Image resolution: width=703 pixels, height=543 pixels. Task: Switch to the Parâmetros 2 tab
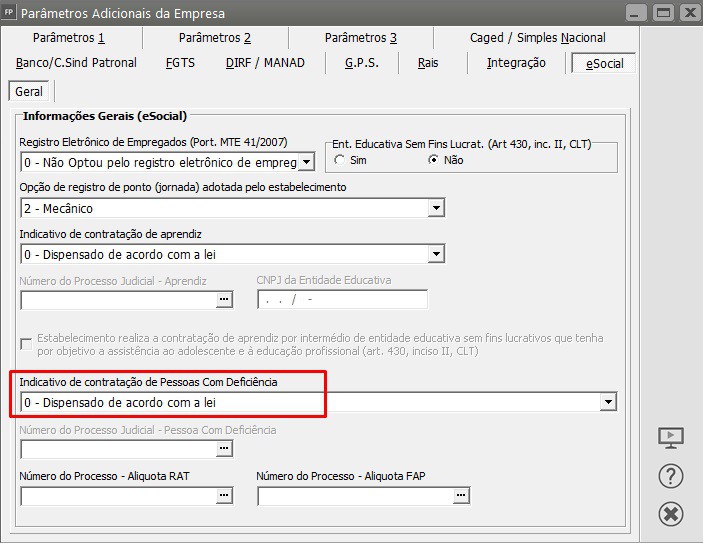tap(215, 38)
